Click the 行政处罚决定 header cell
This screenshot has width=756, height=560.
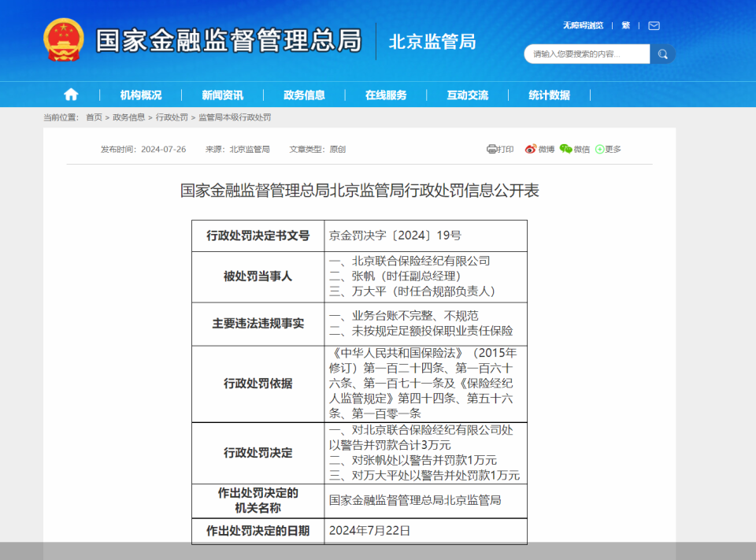point(258,453)
